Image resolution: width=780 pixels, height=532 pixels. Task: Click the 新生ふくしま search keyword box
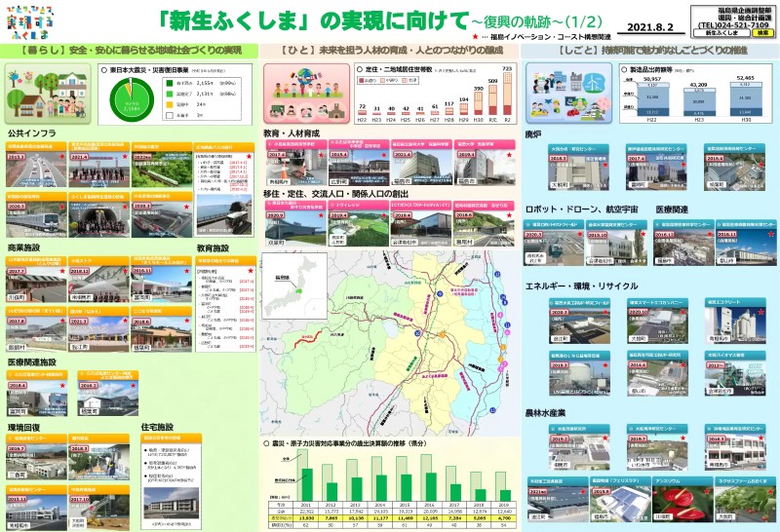(x=723, y=33)
